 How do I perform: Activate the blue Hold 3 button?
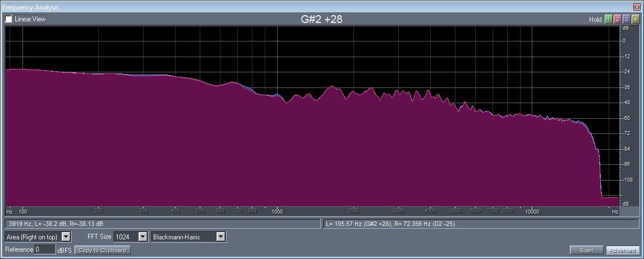coord(626,19)
